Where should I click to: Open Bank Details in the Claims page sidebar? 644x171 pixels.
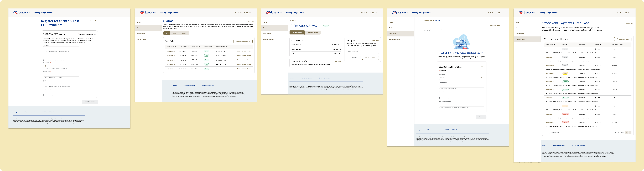[148, 34]
